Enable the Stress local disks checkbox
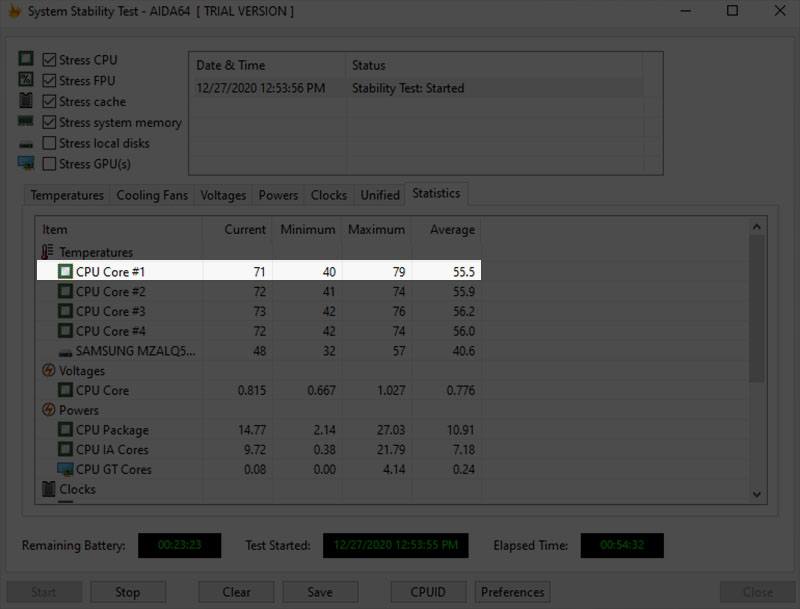The height and width of the screenshot is (609, 800). pos(49,143)
